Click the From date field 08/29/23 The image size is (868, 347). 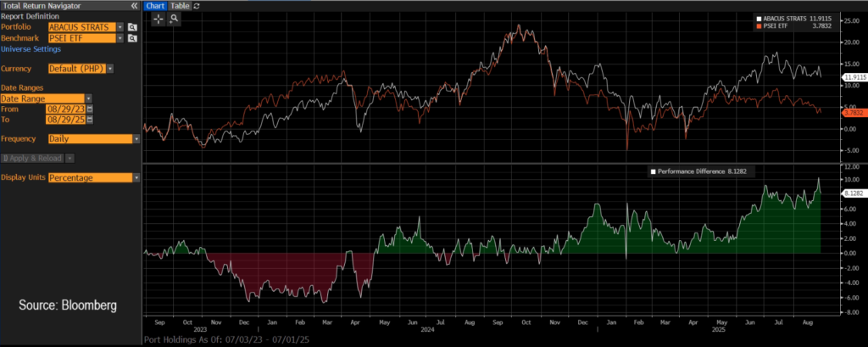pyautogui.click(x=66, y=109)
